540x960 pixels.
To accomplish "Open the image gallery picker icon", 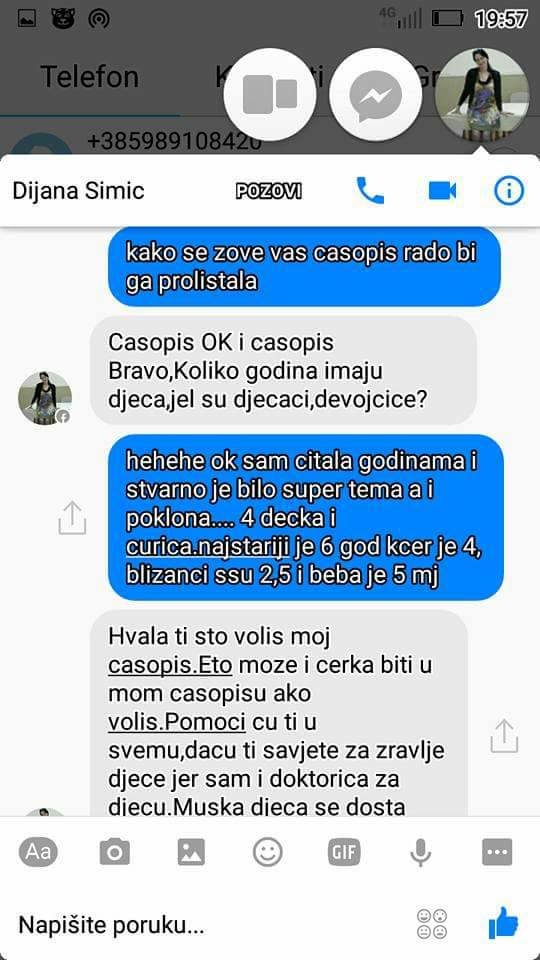I will (191, 852).
